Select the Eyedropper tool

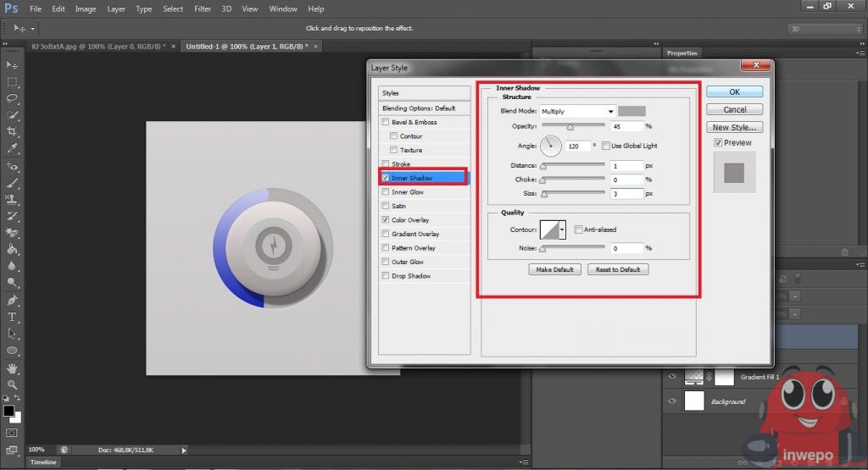pyautogui.click(x=12, y=148)
